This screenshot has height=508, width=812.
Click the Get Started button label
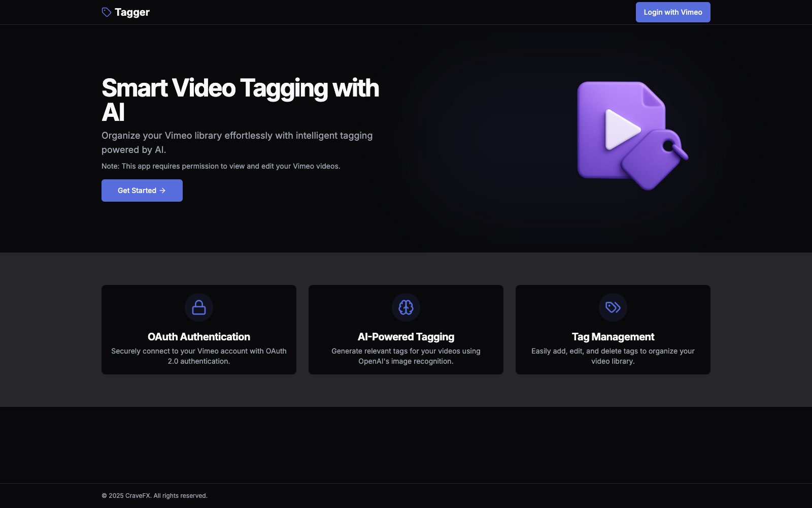point(137,190)
